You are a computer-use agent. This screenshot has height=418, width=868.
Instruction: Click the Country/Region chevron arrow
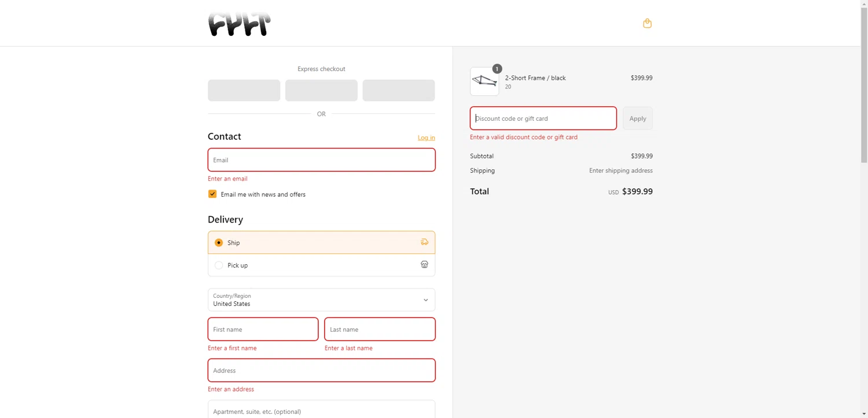[x=425, y=300]
